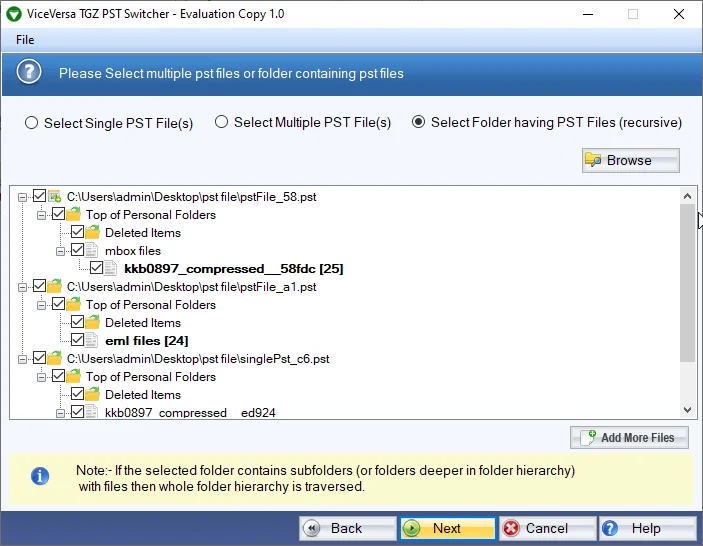Go Back to the previous step

coord(348,529)
